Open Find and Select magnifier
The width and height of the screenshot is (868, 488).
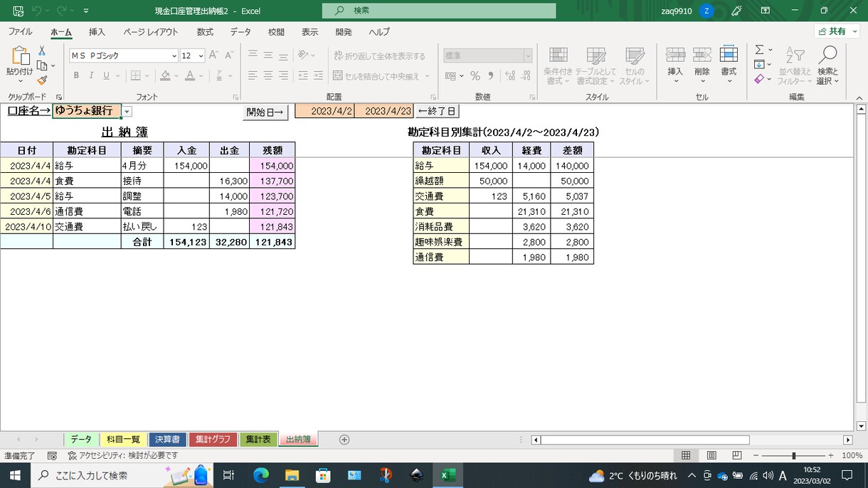coord(827,56)
